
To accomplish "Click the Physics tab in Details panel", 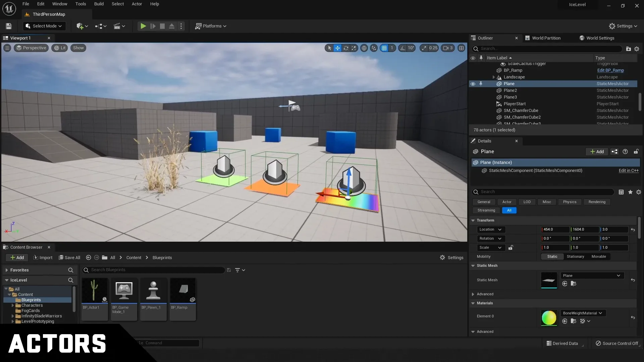I will click(x=570, y=202).
